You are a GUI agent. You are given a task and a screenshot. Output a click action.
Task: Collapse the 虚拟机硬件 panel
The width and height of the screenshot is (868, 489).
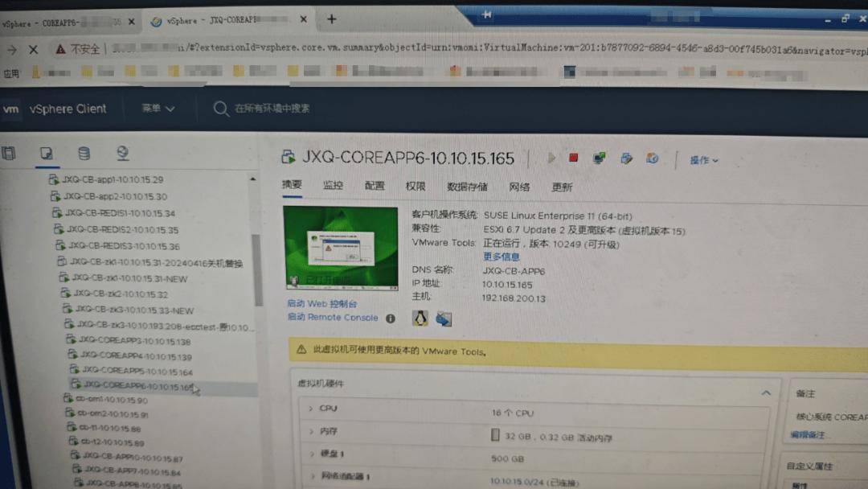[766, 392]
